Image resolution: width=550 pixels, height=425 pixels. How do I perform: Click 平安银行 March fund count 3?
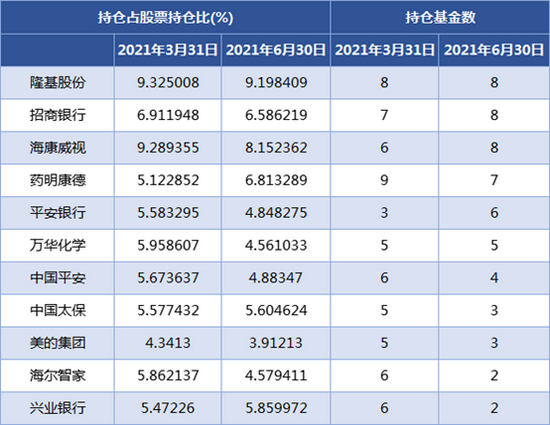pyautogui.click(x=384, y=213)
